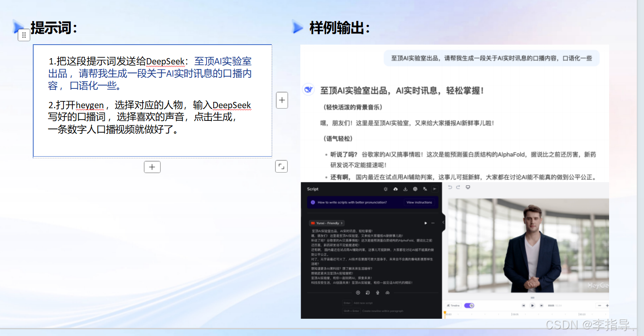Image resolution: width=644 pixels, height=336 pixels.
Task: Play the Yunxi voice script audio
Action: pos(426,223)
